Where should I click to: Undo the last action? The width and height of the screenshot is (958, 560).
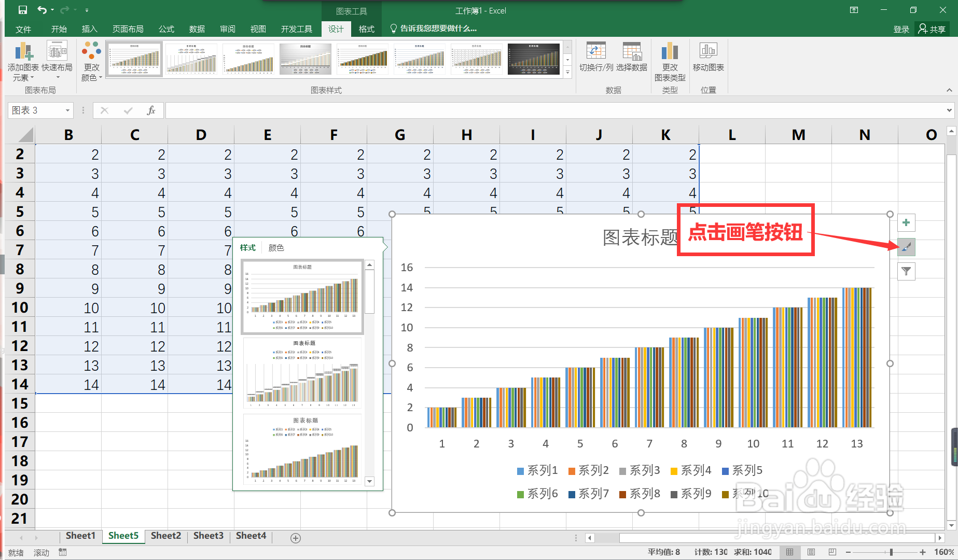point(42,10)
